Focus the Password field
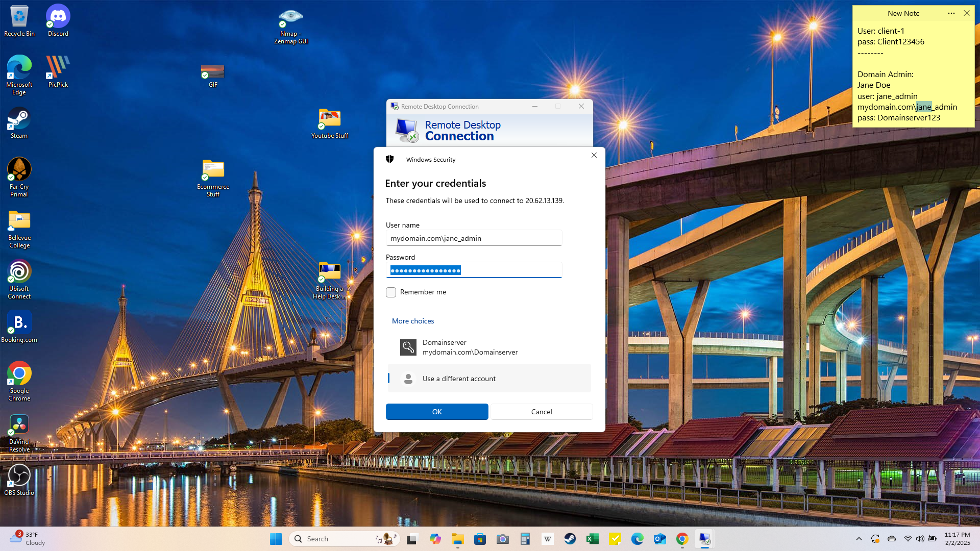Screen dimensions: 980x551 (x=474, y=270)
